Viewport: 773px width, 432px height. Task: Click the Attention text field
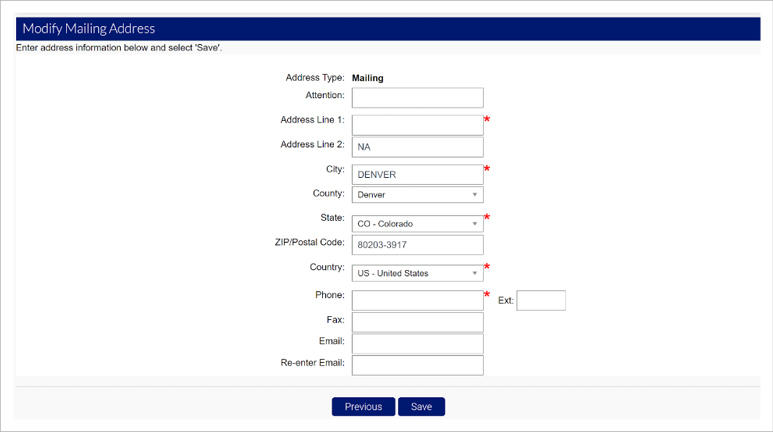click(417, 97)
